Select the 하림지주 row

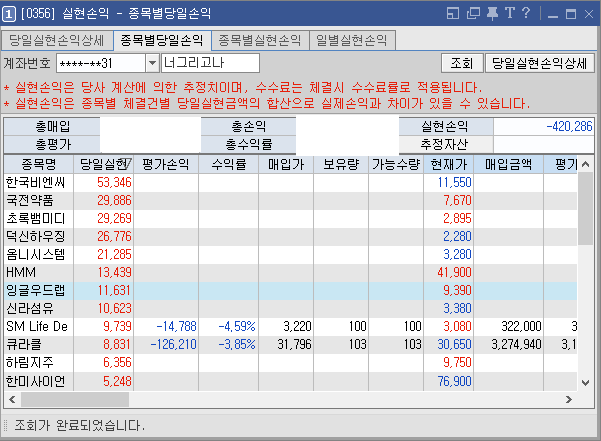pyautogui.click(x=290, y=362)
